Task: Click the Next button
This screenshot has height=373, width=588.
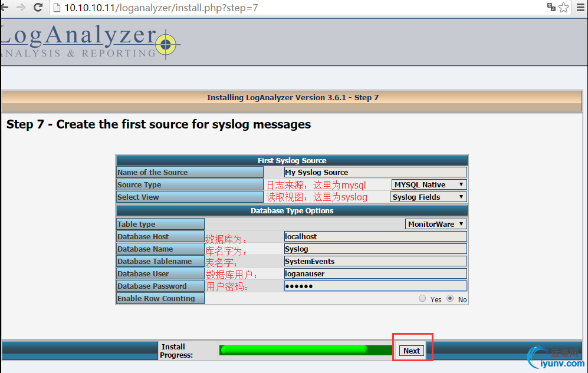Action: point(412,351)
